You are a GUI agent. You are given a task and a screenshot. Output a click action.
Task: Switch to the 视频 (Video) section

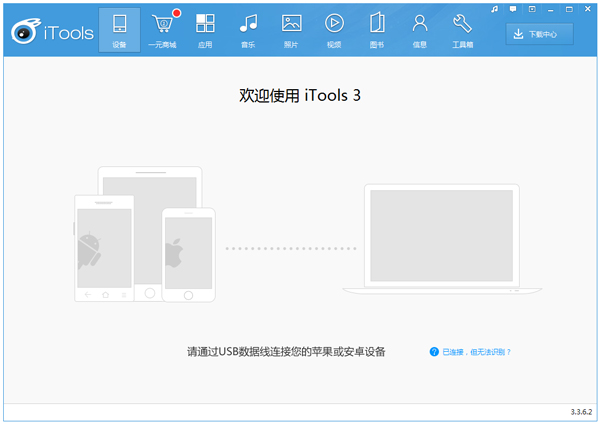[x=334, y=29]
